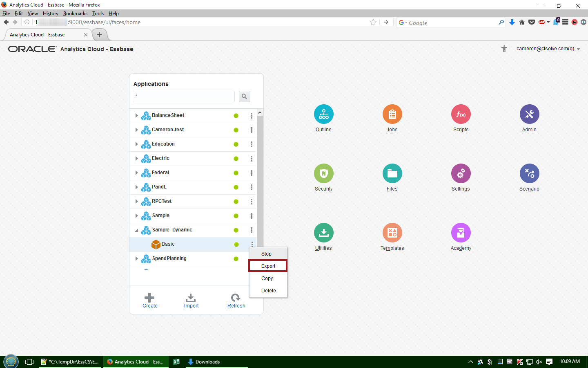Click the cameron@clsolve.com user link
The width and height of the screenshot is (588, 368).
(545, 49)
